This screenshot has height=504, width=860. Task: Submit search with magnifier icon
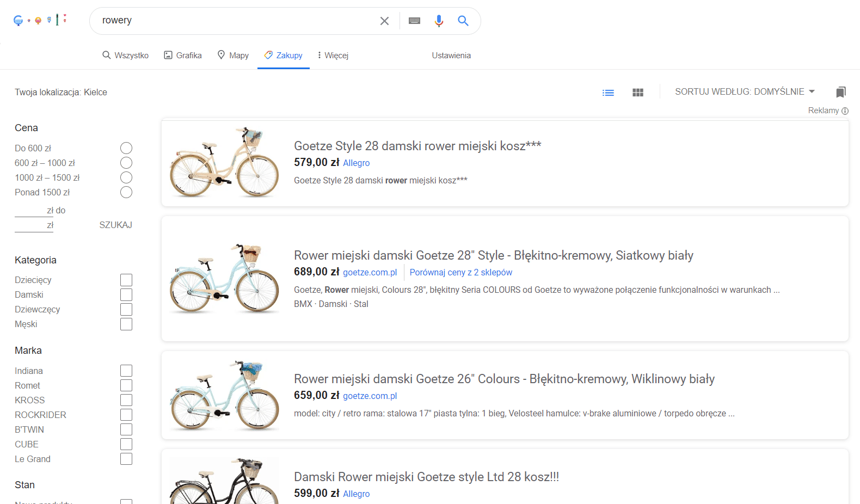tap(463, 21)
